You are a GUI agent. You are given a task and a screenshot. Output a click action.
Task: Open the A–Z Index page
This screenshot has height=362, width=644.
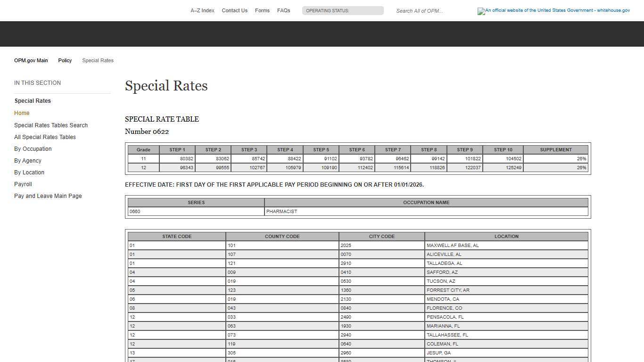pos(202,10)
